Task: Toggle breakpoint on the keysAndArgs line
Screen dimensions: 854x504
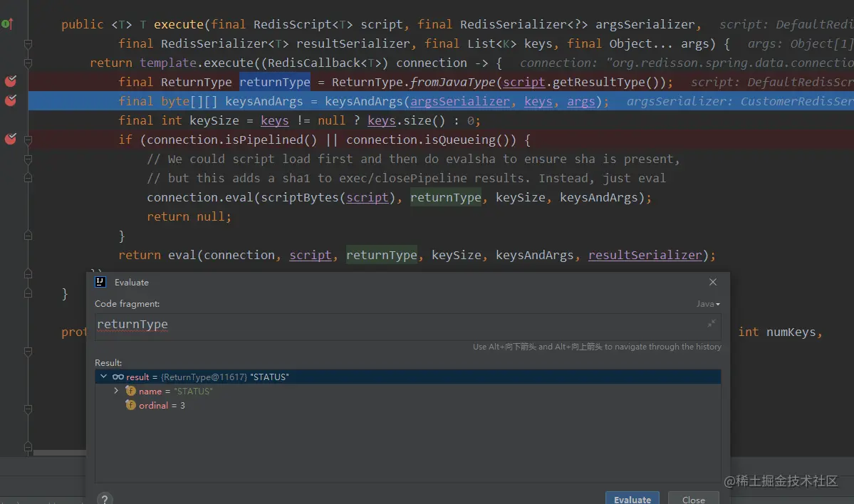Action: point(11,100)
